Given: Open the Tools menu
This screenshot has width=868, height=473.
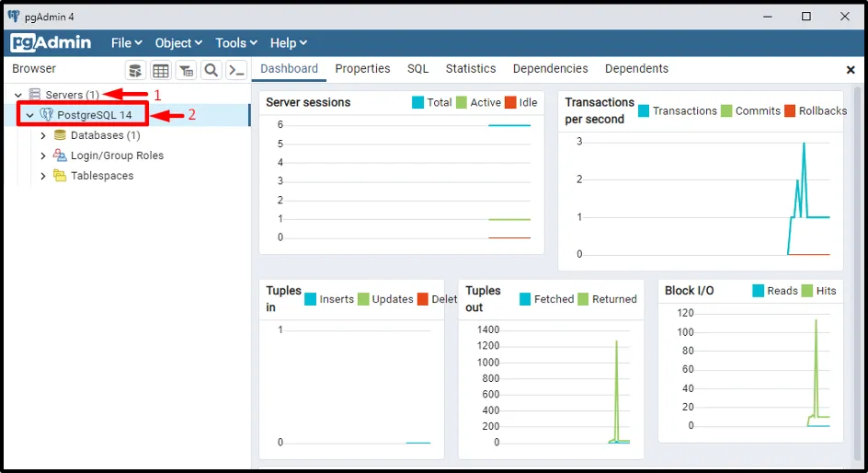Looking at the screenshot, I should [x=236, y=42].
